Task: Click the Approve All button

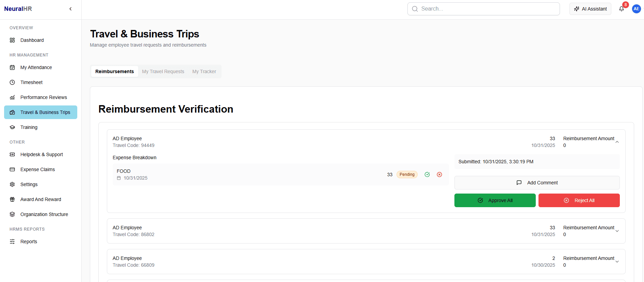Action: 495,200
